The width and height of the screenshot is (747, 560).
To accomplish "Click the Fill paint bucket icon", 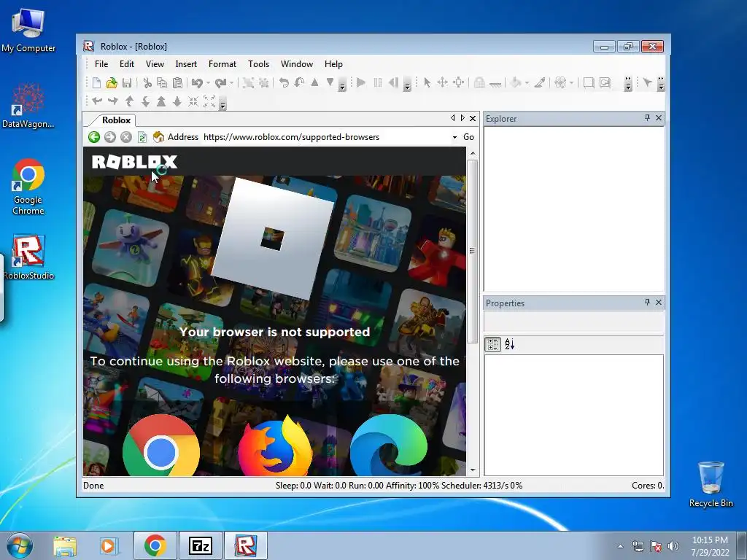I will pyautogui.click(x=516, y=83).
